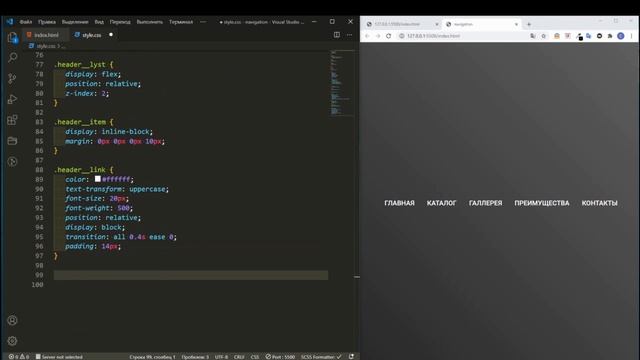The image size is (640, 360).
Task: Open the Extensions view
Action: (x=13, y=120)
